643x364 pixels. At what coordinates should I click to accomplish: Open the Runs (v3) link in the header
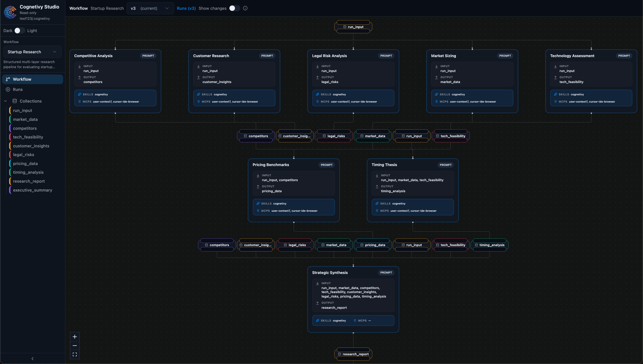186,8
